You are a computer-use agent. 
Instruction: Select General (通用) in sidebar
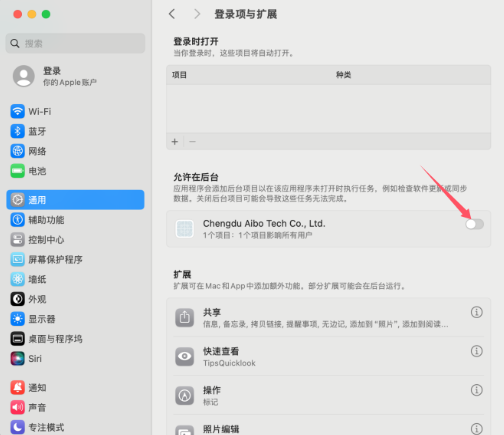pyautogui.click(x=75, y=200)
